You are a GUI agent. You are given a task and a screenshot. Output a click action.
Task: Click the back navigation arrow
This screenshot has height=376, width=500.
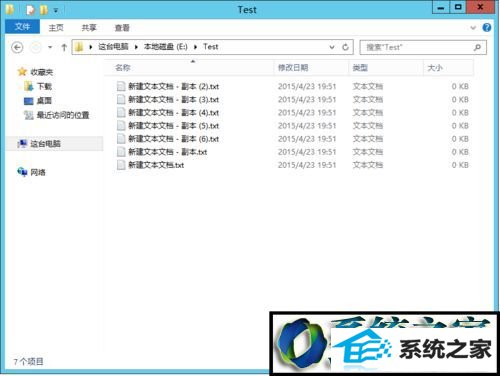17,47
